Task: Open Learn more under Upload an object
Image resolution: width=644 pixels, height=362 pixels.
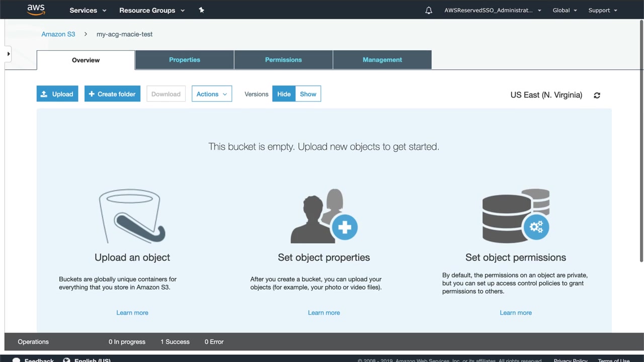Action: click(132, 313)
